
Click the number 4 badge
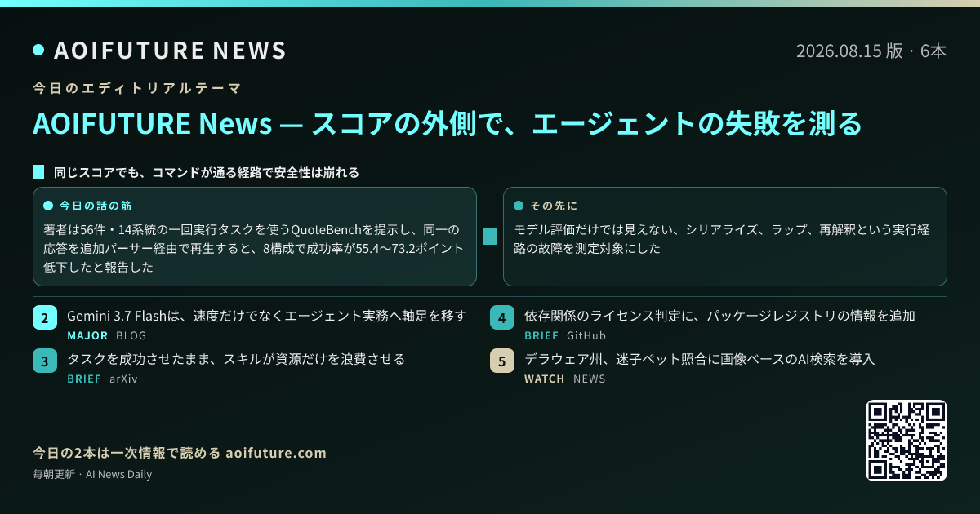point(502,317)
